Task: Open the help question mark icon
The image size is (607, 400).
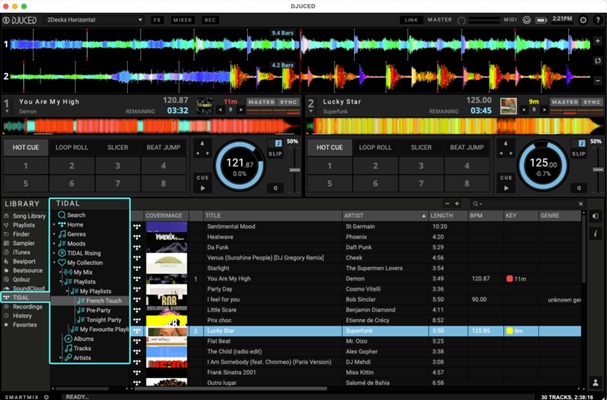Action: 597,20
